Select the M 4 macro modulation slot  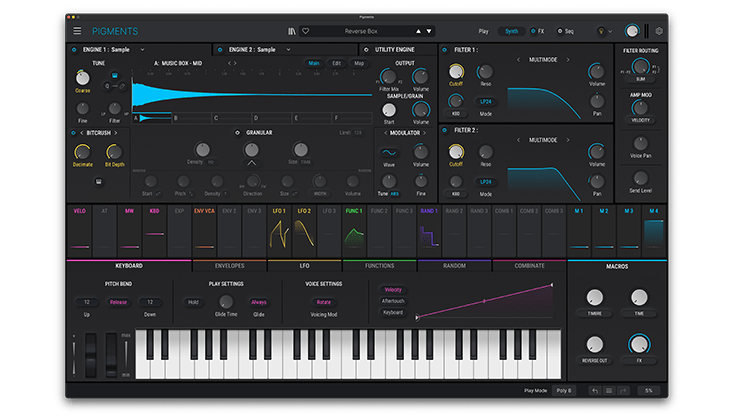tap(654, 230)
